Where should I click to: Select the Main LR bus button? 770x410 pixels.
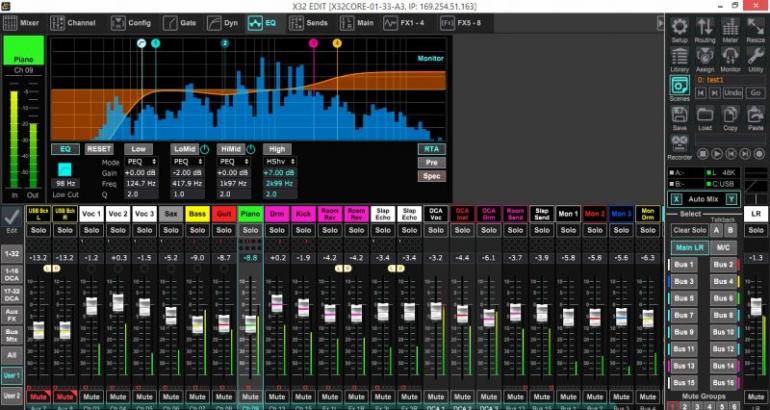pos(690,247)
